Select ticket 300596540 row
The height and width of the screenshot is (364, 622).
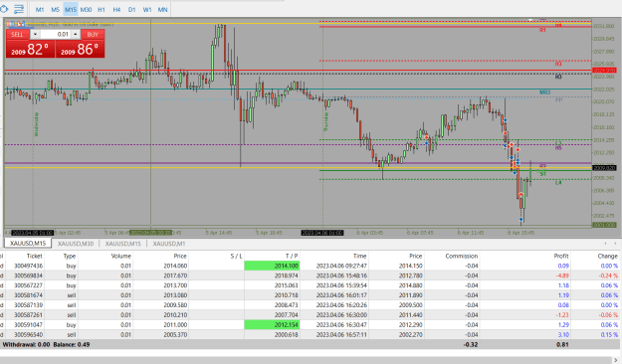[x=311, y=334]
